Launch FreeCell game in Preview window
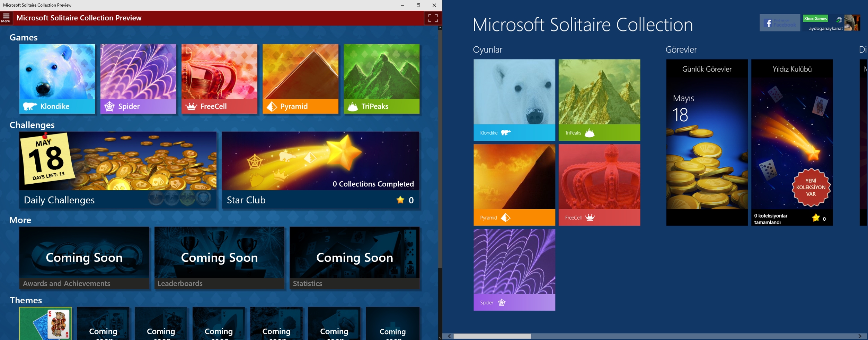 coord(219,79)
